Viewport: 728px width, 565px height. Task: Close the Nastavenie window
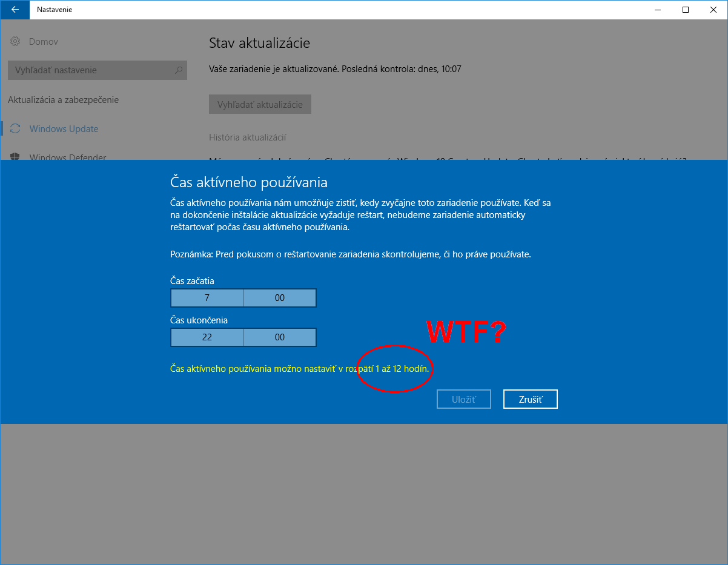tap(713, 10)
